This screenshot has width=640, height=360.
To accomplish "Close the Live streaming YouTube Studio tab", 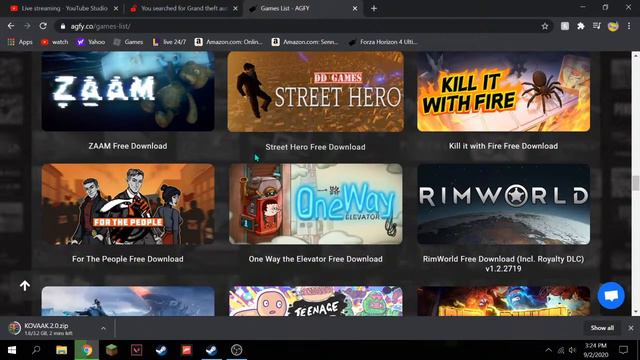I will 116,8.
